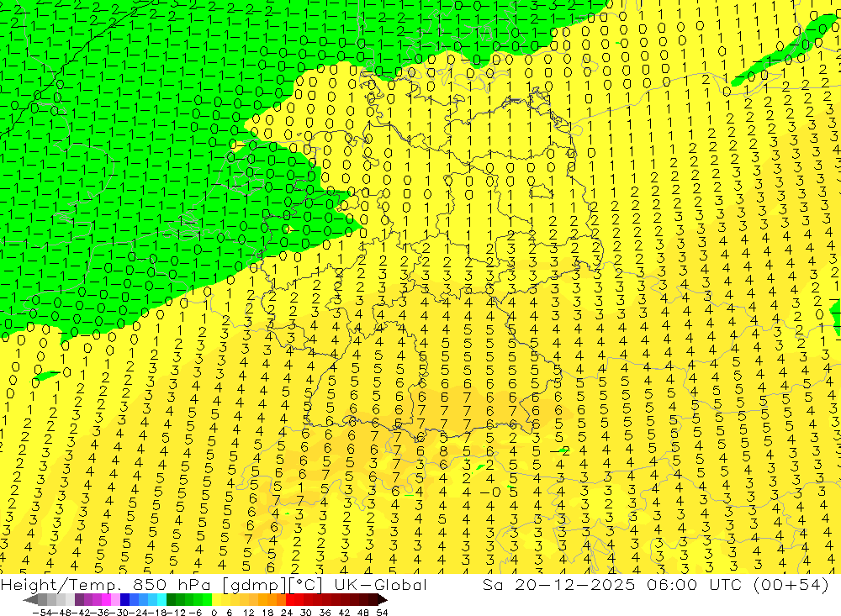The image size is (841, 616).
Task: Click the '[gdmp][°C]' units label
Action: [x=272, y=584]
